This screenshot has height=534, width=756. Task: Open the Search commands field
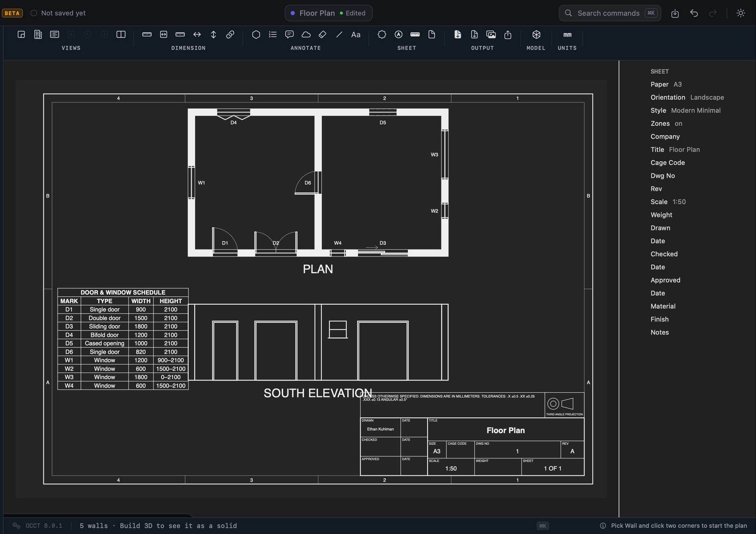(610, 13)
